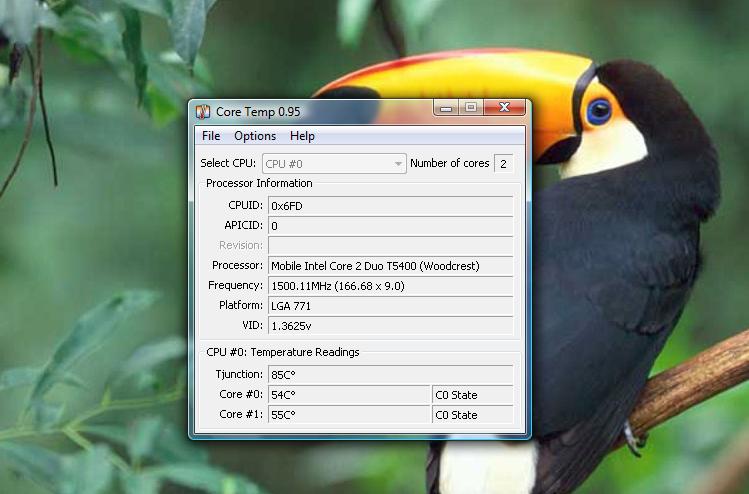The image size is (749, 494).
Task: Click the Core #1 temperature 55C°
Action: click(x=349, y=415)
